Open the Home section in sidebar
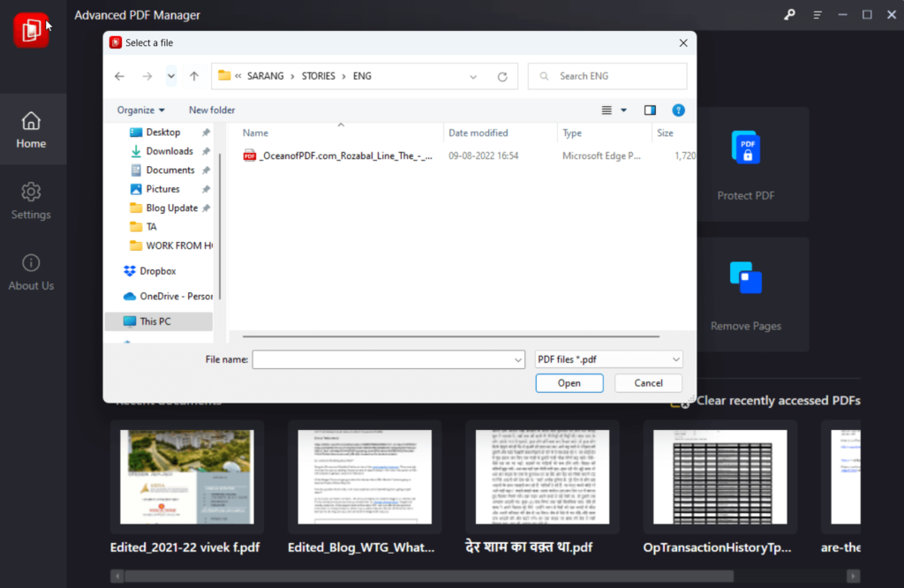Image resolution: width=904 pixels, height=588 pixels. pos(31,130)
